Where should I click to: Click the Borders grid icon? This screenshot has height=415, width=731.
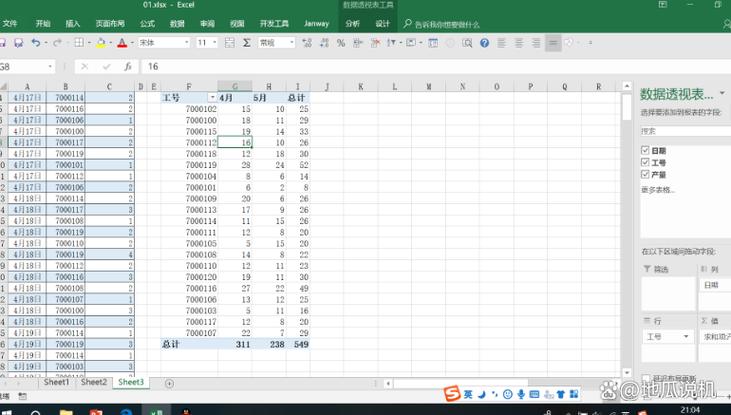tap(79, 43)
